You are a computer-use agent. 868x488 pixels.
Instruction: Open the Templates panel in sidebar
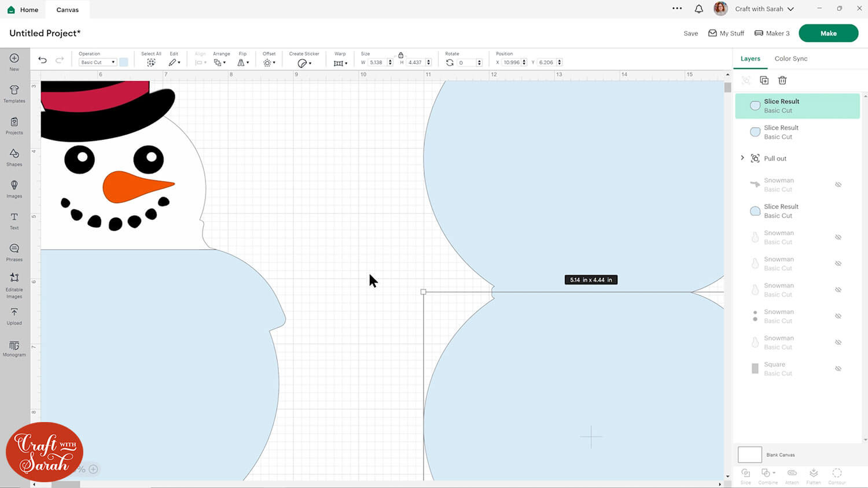14,93
